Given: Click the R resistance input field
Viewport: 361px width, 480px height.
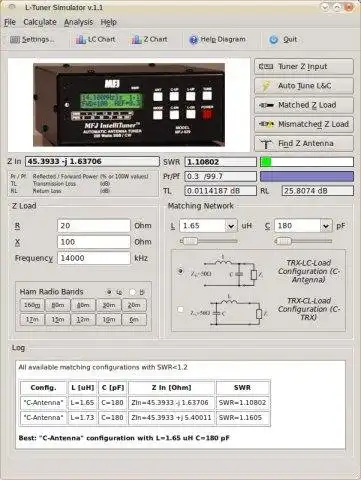Looking at the screenshot, I should (94, 226).
